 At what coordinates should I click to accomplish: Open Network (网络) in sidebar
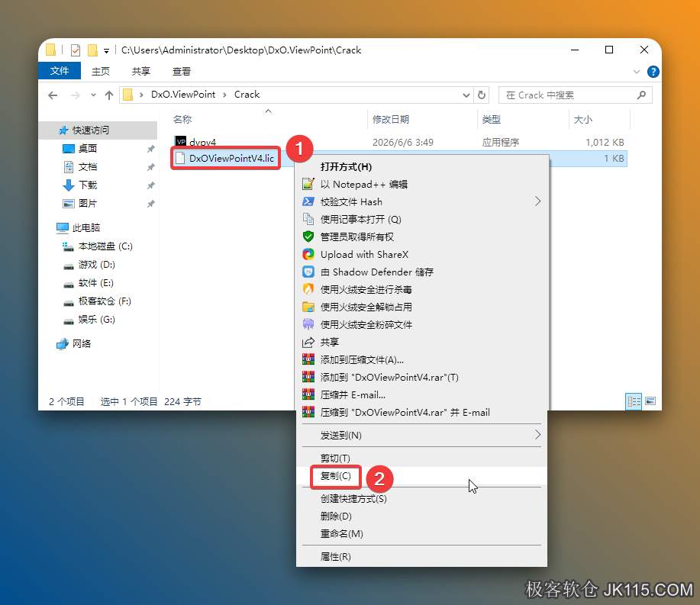tap(82, 343)
